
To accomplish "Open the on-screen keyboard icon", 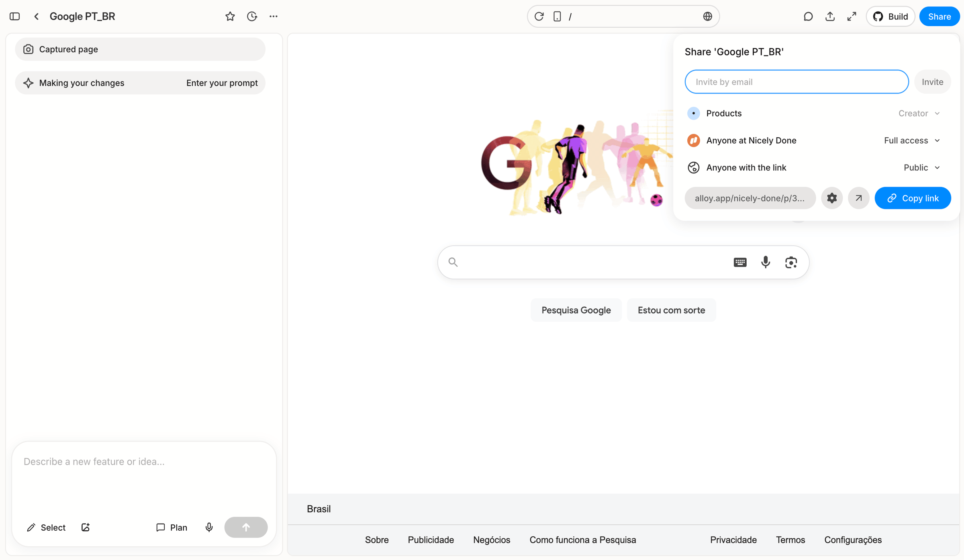I will coord(740,262).
